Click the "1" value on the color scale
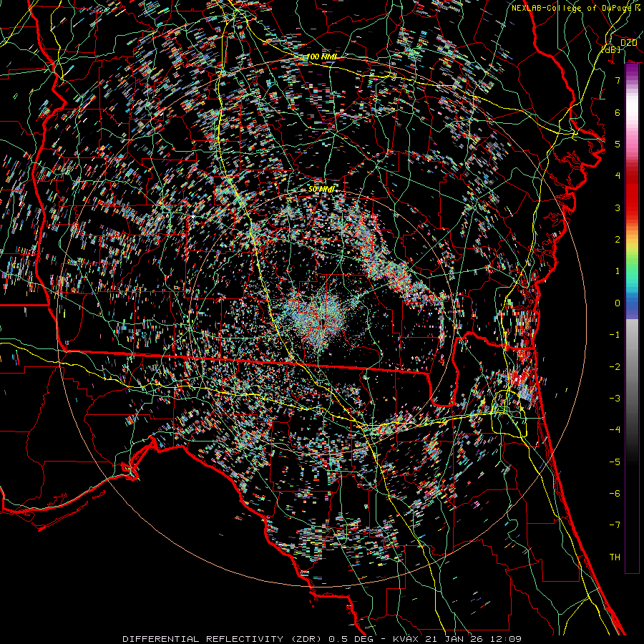Viewport: 644px width, 644px height. [618, 271]
